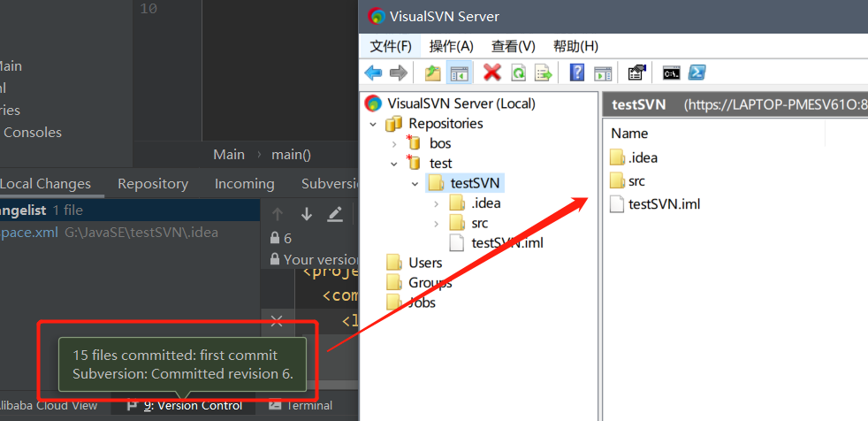Open help via blue question mark icon
Screen dimensions: 868x421
577,73
